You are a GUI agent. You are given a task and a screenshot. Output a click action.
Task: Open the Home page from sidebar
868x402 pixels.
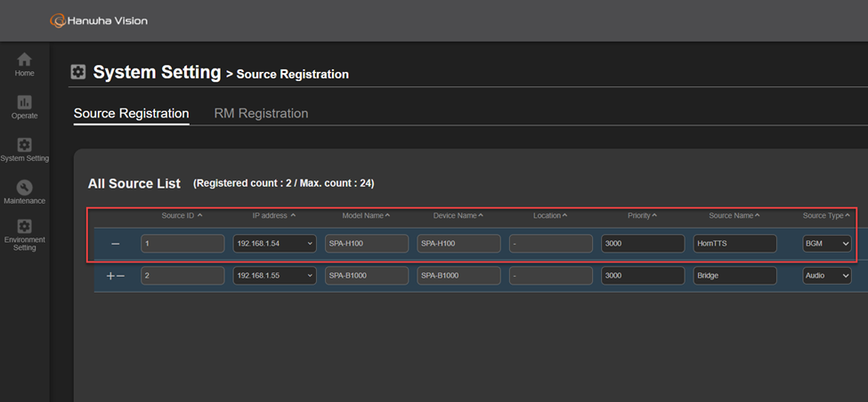pyautogui.click(x=24, y=64)
